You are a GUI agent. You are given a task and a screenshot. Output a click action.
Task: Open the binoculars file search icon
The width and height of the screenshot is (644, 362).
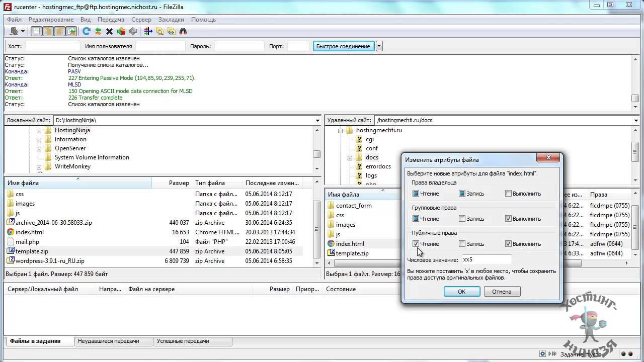(x=183, y=31)
